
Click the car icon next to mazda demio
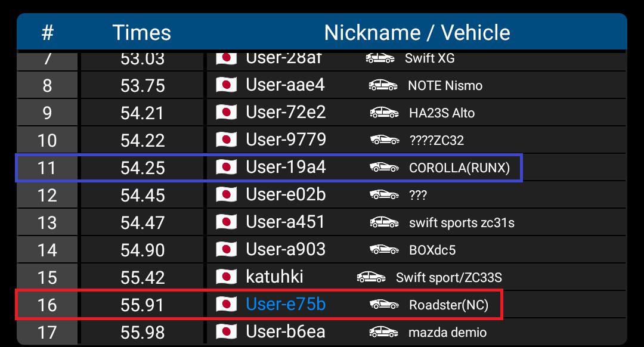click(x=383, y=332)
